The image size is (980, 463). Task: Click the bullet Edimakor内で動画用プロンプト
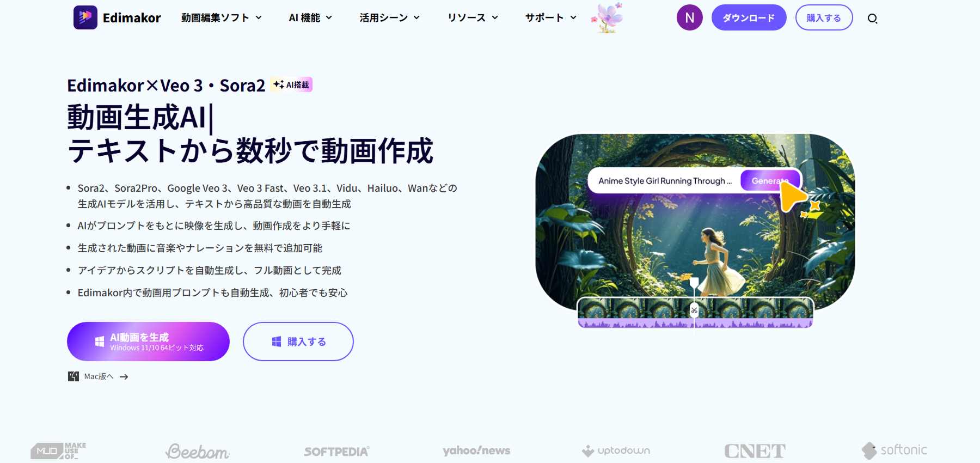[x=212, y=293]
